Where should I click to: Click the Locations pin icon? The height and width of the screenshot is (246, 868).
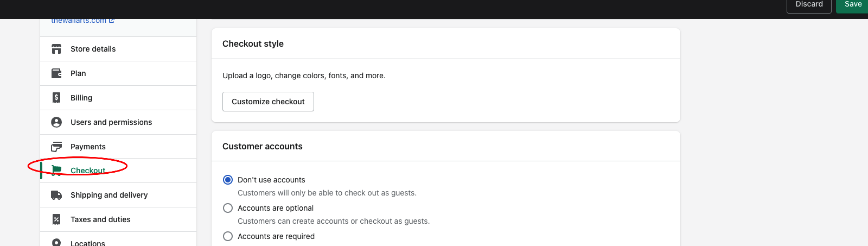[56, 242]
